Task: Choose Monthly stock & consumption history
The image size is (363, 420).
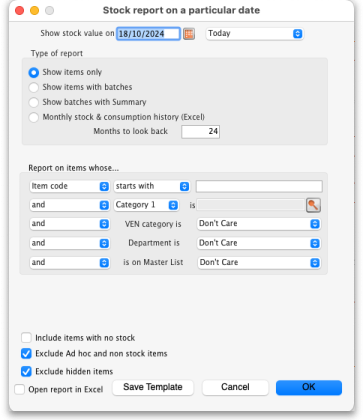Action: click(x=34, y=117)
